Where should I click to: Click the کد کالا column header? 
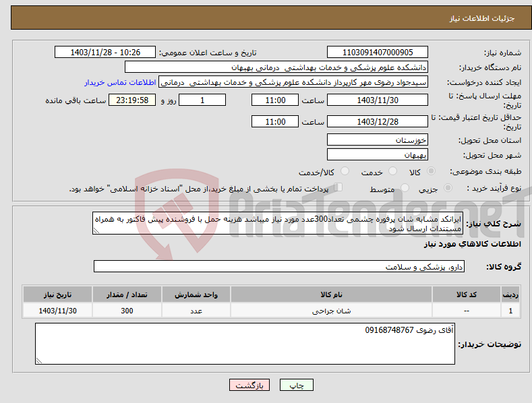point(467,294)
